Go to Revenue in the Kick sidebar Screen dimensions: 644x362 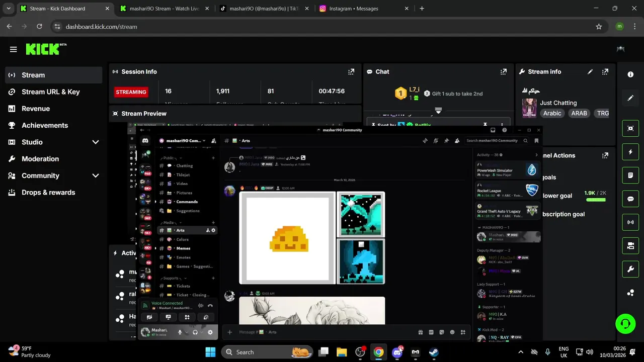click(54, 109)
